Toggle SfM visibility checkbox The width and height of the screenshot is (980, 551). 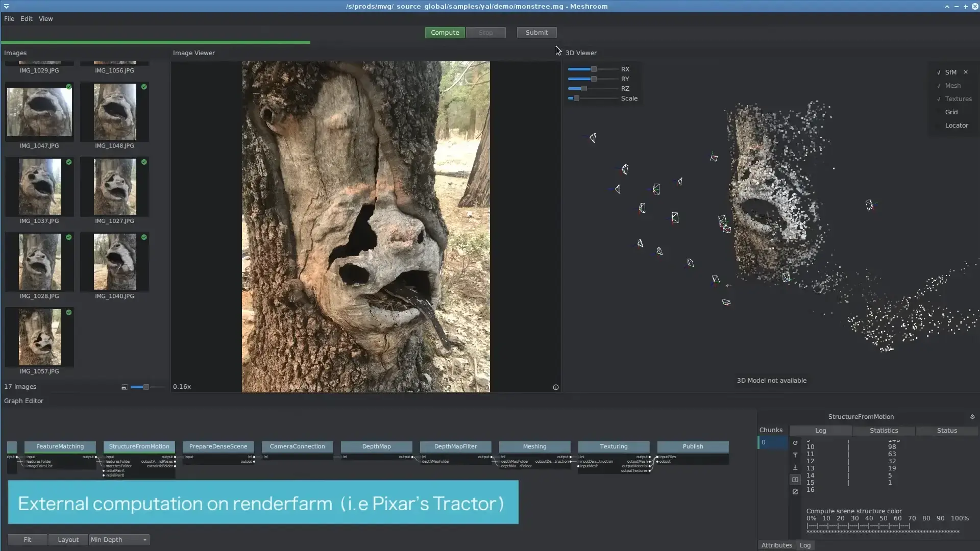point(939,72)
